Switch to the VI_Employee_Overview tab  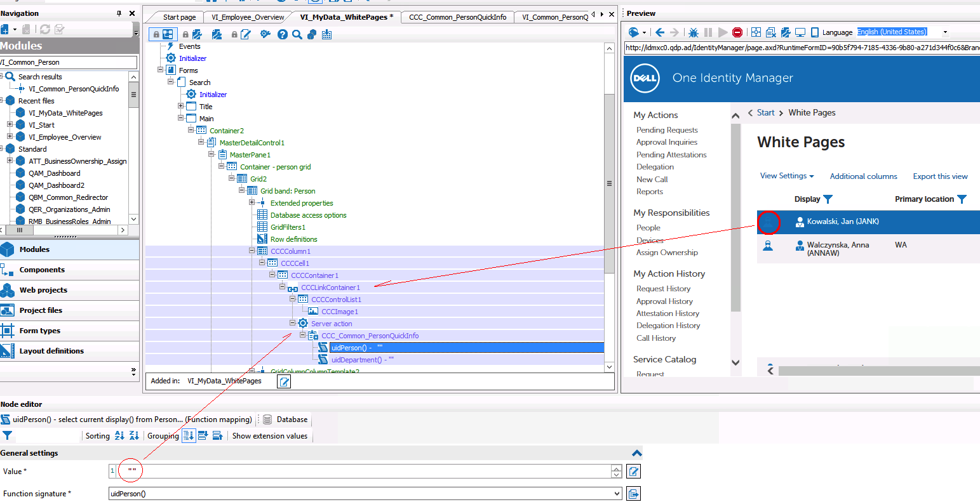click(x=248, y=17)
